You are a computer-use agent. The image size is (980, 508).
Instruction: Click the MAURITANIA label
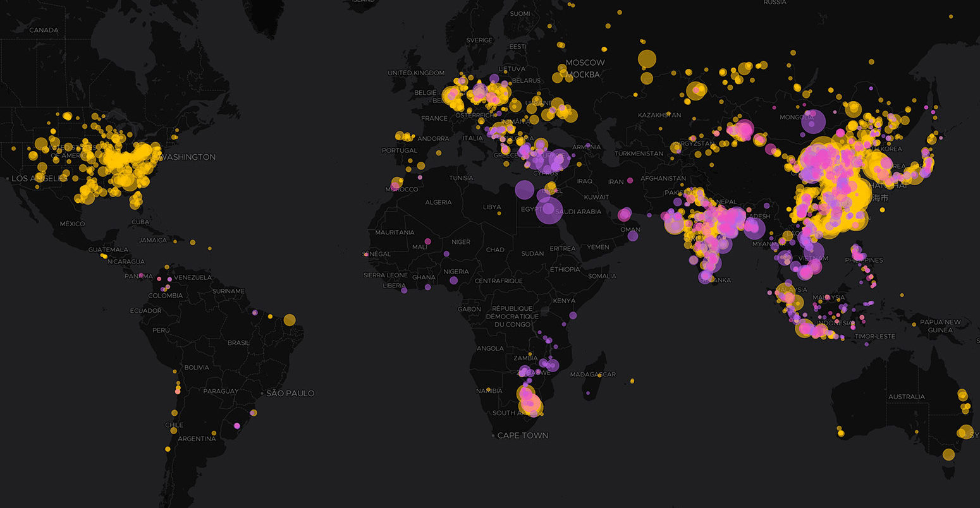(395, 233)
